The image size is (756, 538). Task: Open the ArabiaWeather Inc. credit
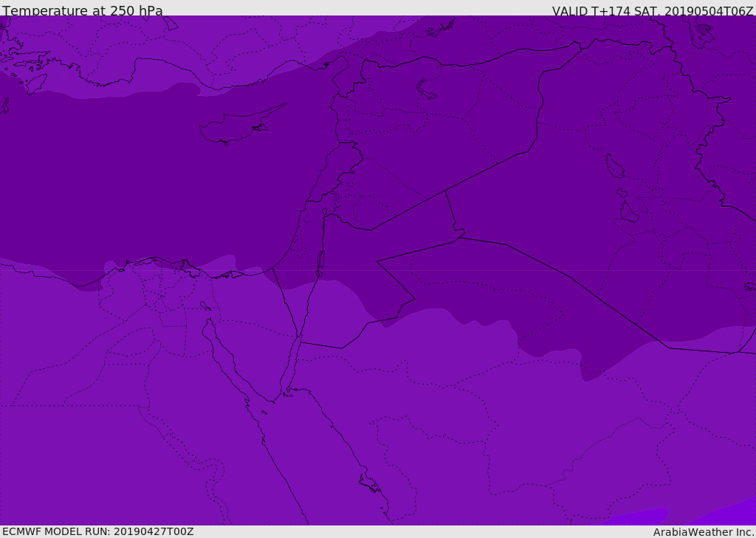(704, 531)
